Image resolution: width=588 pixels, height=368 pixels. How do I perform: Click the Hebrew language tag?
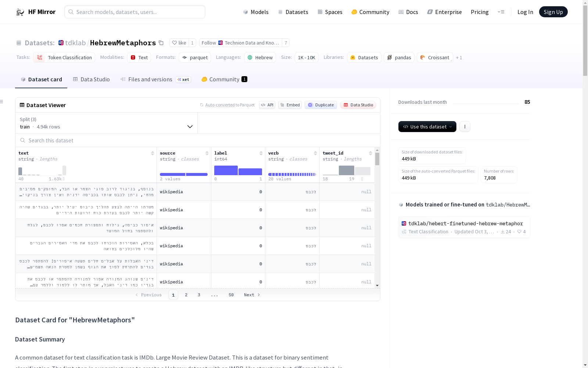click(x=260, y=57)
